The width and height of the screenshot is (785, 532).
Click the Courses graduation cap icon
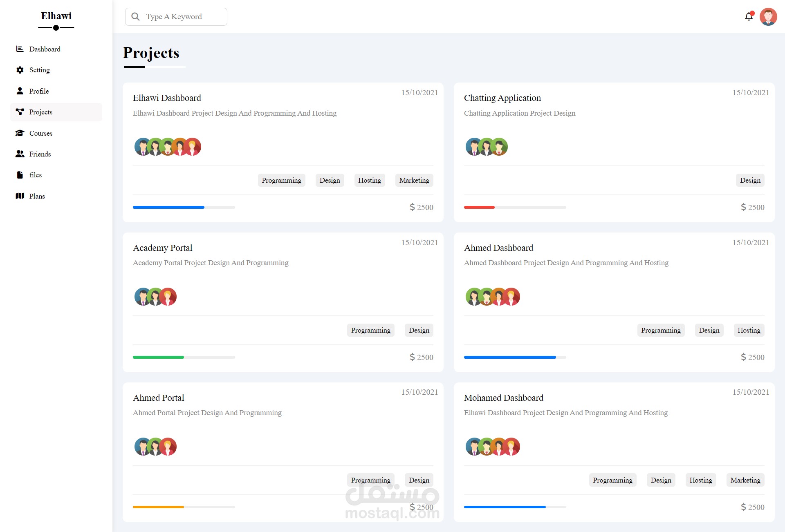20,133
